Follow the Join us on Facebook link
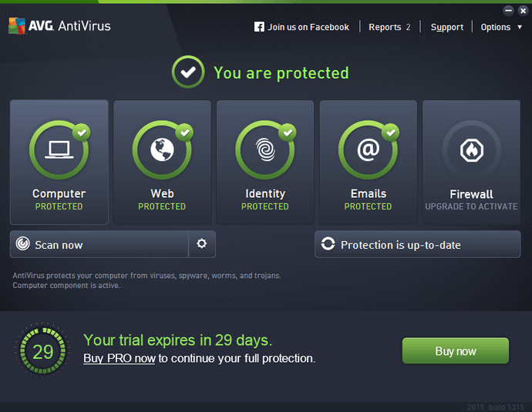The image size is (532, 412). pos(308,27)
